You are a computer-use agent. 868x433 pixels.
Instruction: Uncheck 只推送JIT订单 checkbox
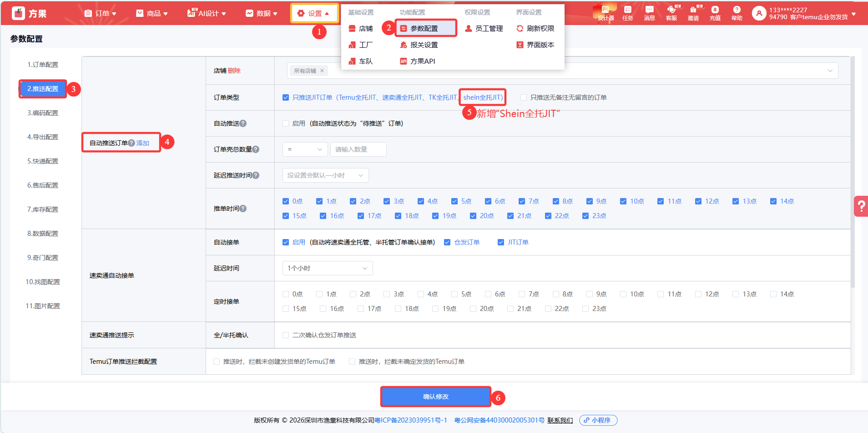tap(286, 97)
